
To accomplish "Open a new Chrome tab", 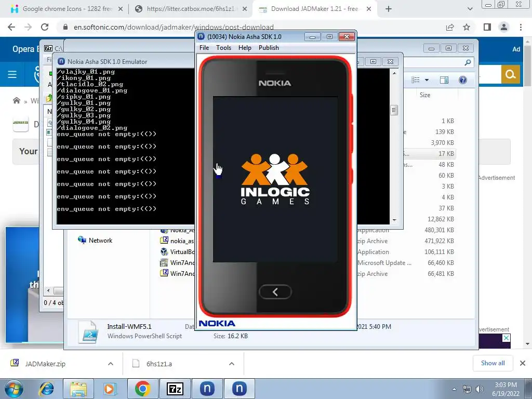I will click(389, 9).
